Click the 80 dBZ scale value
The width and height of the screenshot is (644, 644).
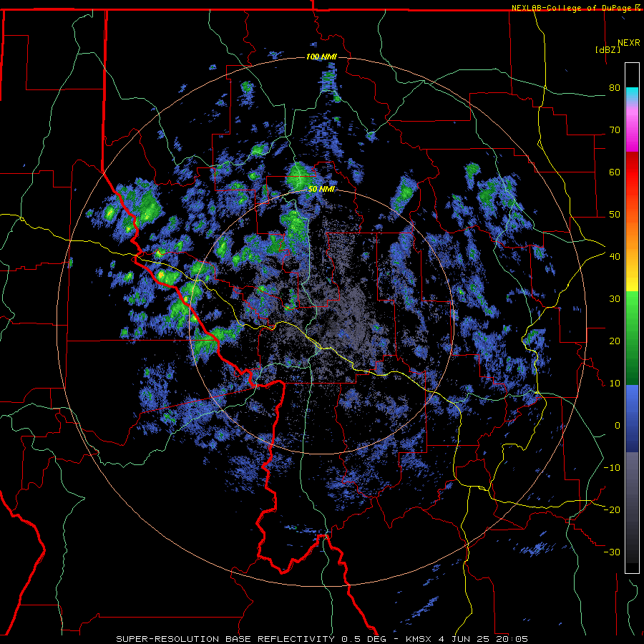point(615,87)
